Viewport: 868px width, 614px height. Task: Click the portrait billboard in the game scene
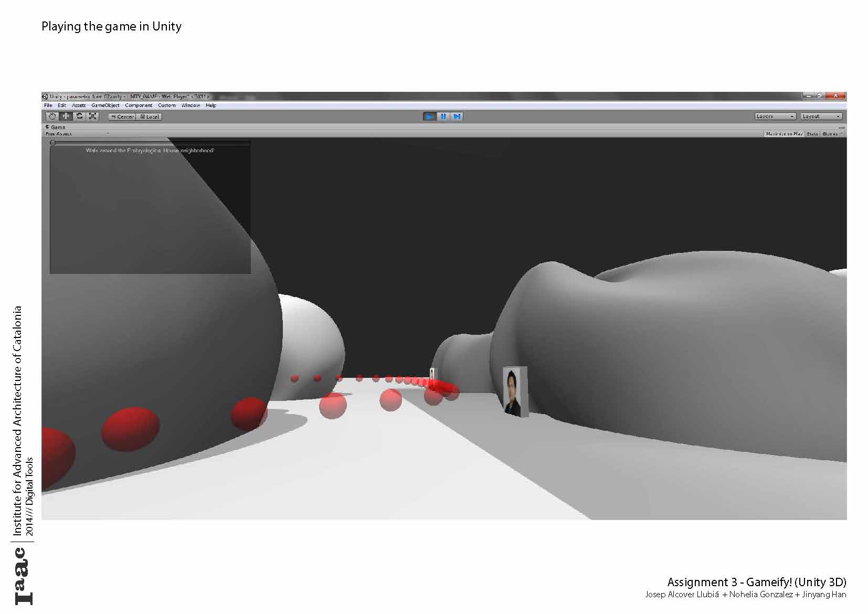(514, 391)
